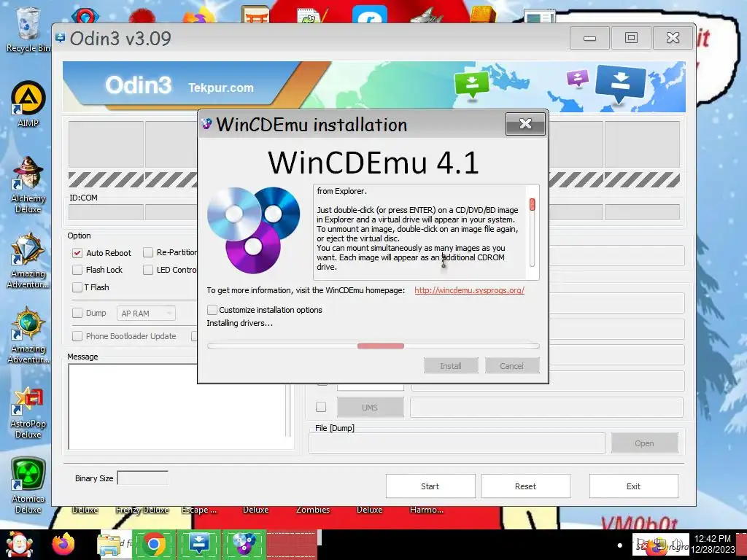Close the WinCDEmu installation dialog
This screenshot has width=747, height=560.
[x=525, y=124]
